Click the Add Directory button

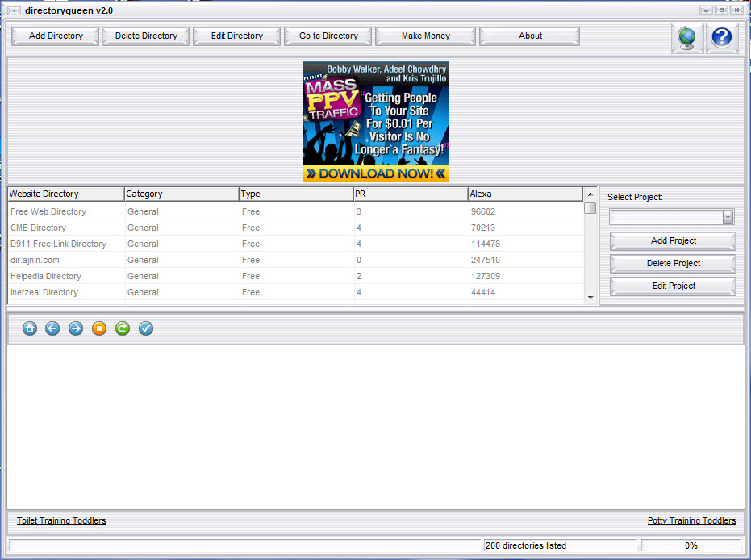click(x=56, y=36)
